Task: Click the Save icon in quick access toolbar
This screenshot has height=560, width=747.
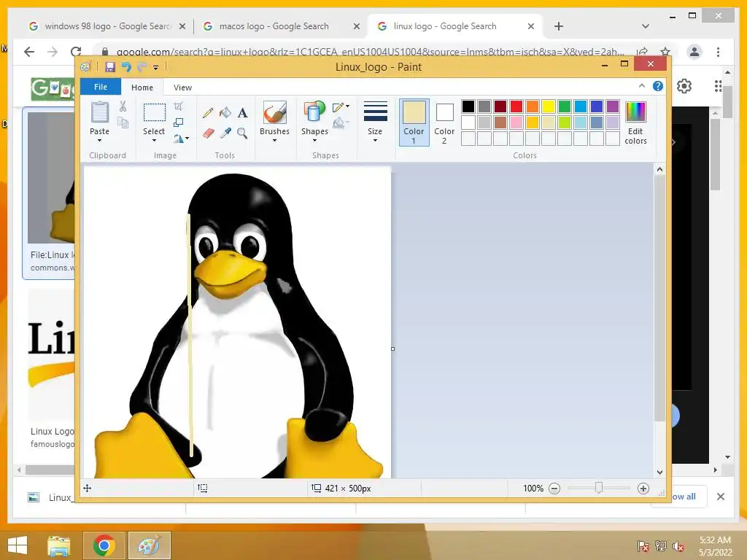Action: 110,67
